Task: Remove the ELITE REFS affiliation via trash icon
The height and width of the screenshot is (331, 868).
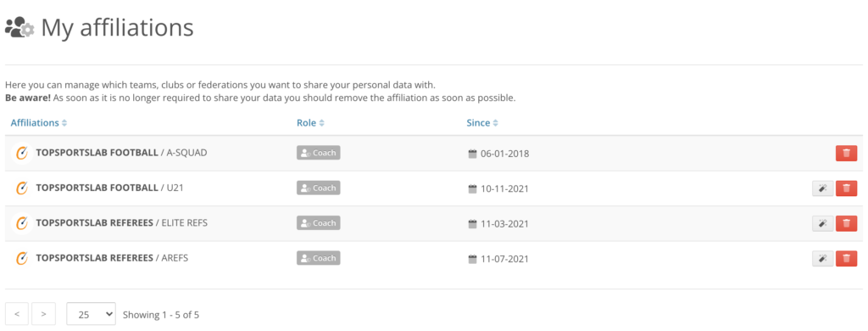Action: click(846, 223)
